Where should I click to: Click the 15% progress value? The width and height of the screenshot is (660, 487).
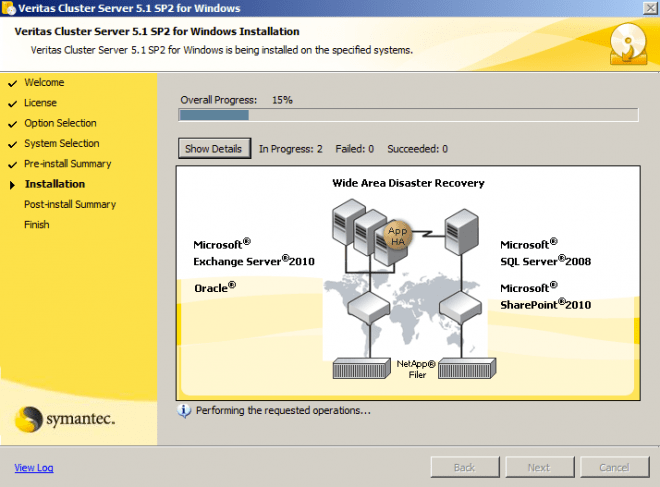tap(282, 100)
